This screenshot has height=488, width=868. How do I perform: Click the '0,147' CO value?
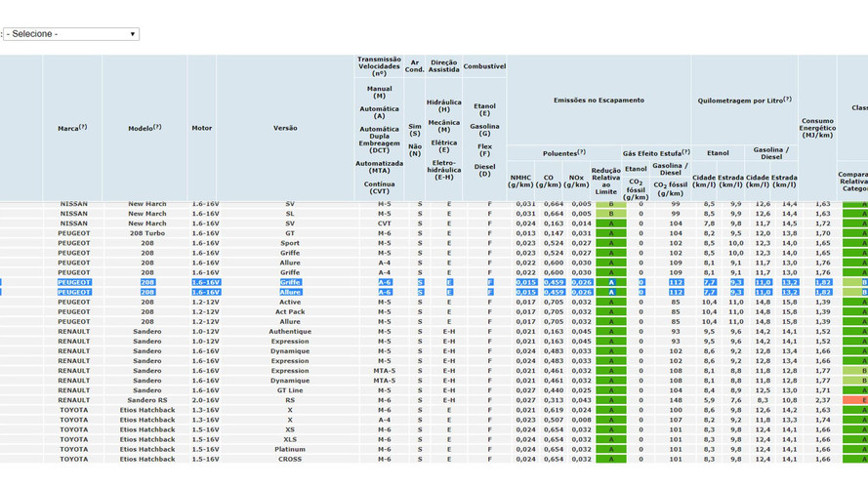553,233
